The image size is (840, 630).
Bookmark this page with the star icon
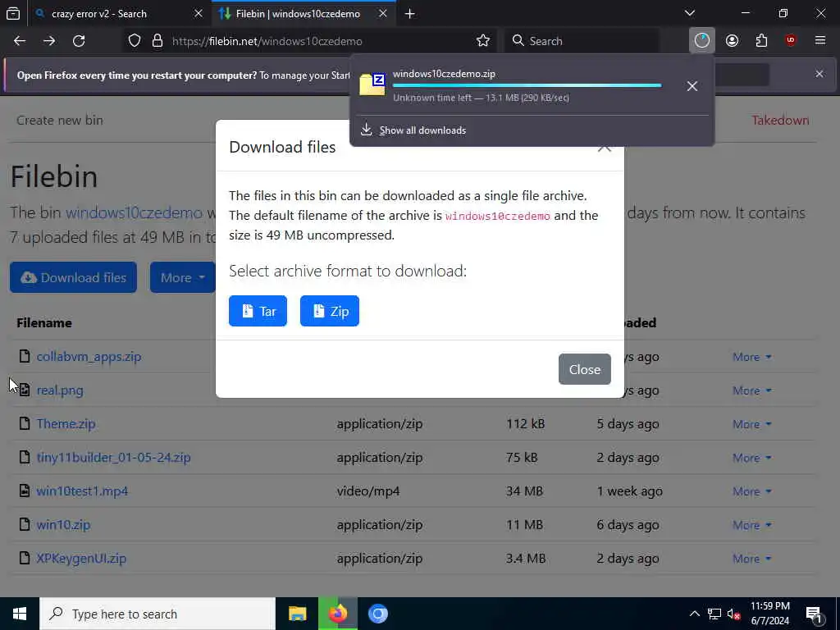pyautogui.click(x=482, y=41)
